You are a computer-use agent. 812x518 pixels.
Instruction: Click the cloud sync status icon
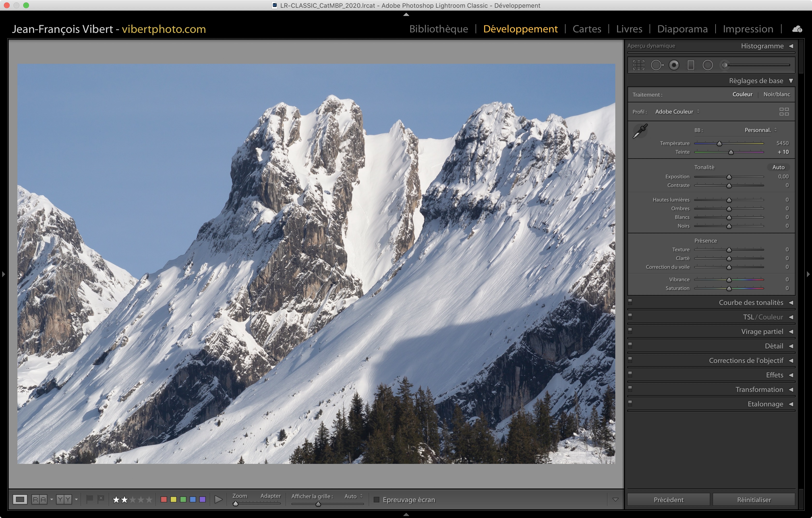point(797,29)
